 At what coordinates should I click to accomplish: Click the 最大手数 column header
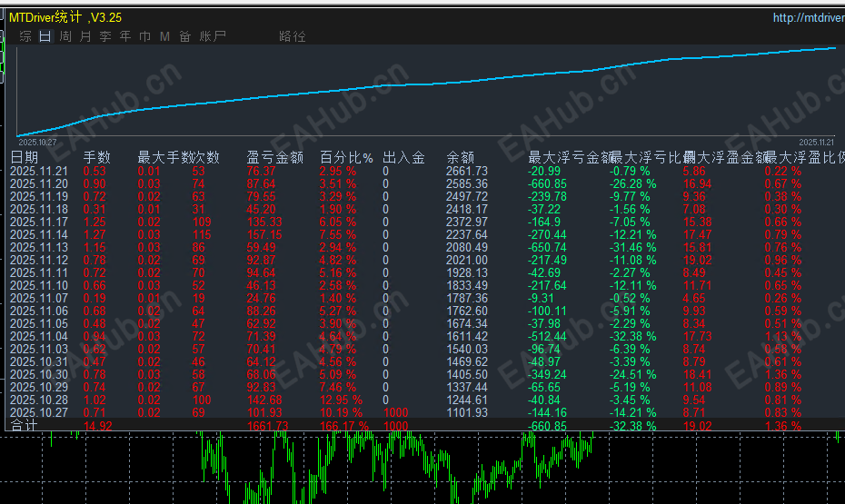point(166,157)
